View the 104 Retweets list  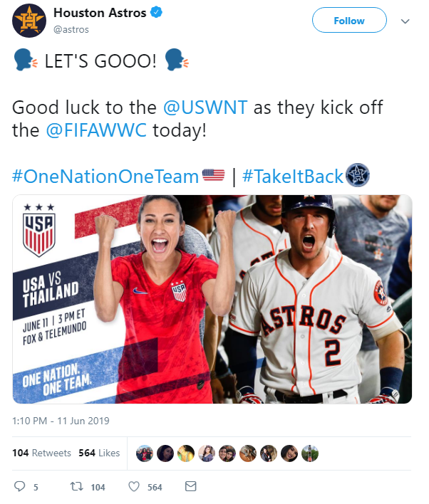tap(41, 453)
